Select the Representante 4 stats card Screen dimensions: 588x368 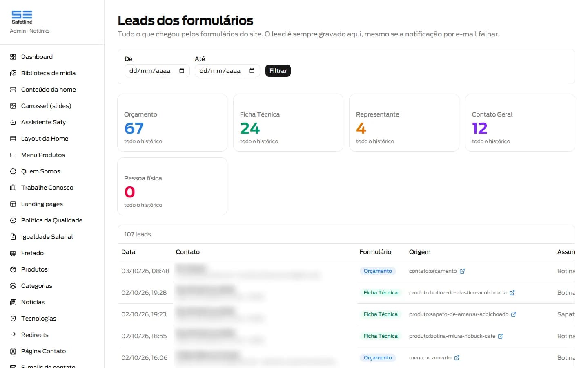404,123
